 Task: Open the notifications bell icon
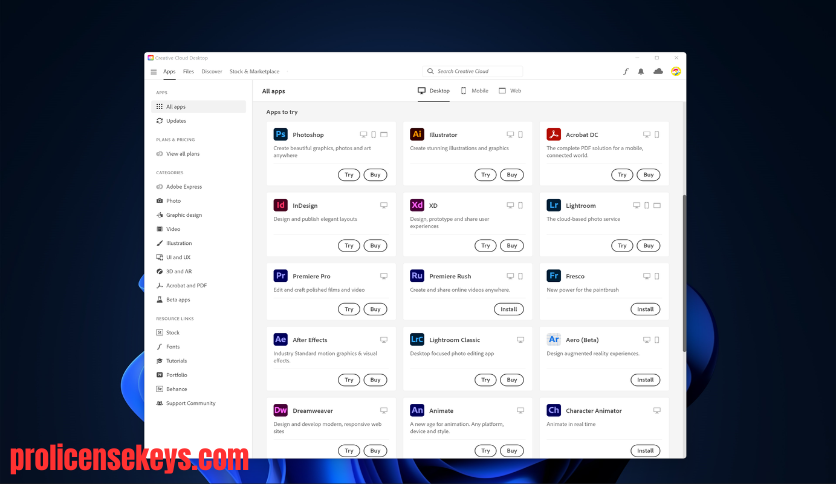641,71
